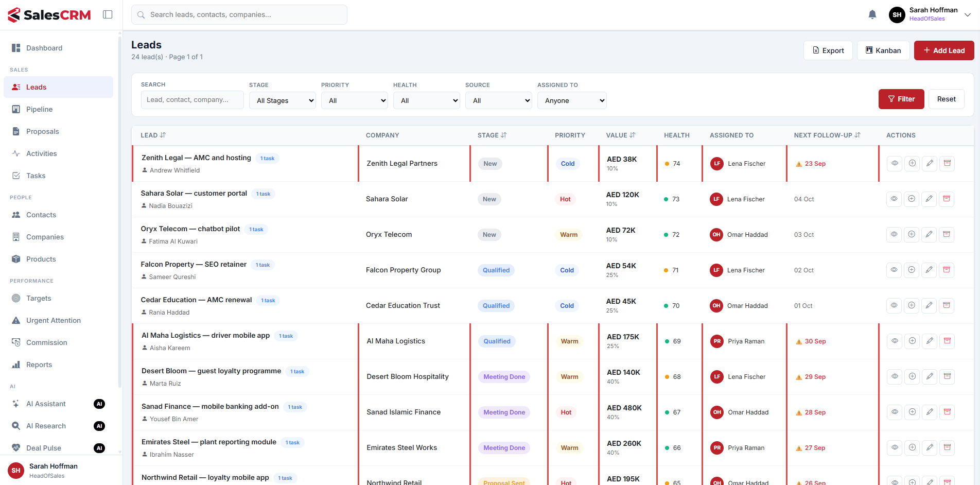
Task: Open the notifications bell
Action: click(x=872, y=14)
